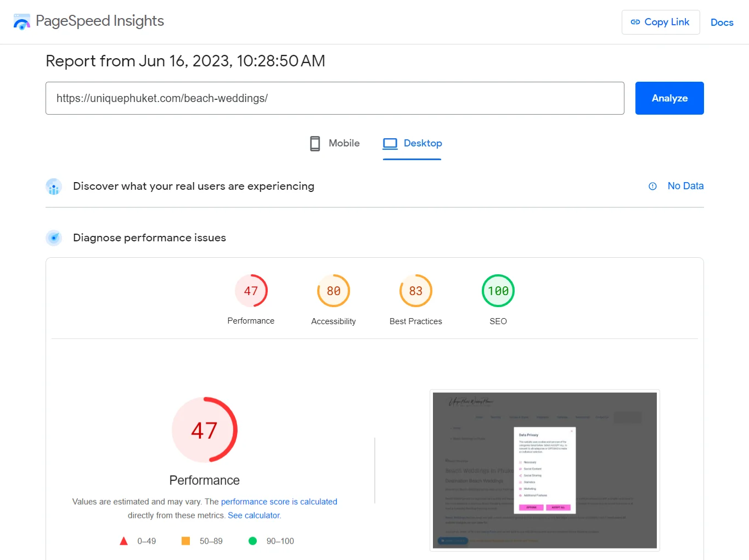
Task: Click the SEO label under score 100
Action: [x=498, y=321]
